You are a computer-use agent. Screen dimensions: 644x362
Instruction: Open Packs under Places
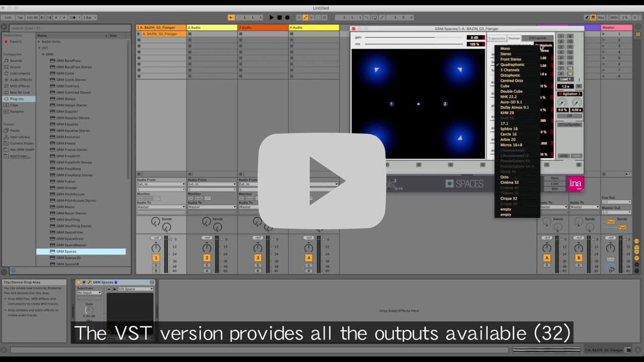15,130
